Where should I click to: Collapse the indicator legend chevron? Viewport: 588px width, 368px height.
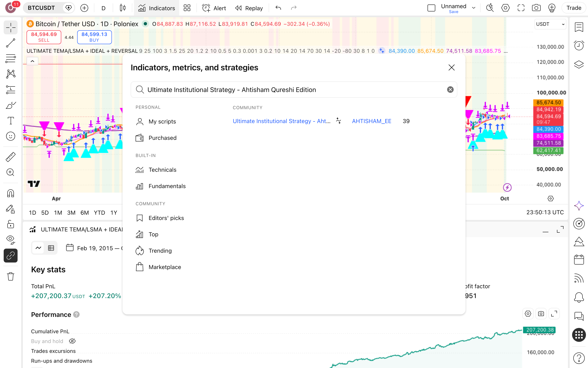pos(32,61)
